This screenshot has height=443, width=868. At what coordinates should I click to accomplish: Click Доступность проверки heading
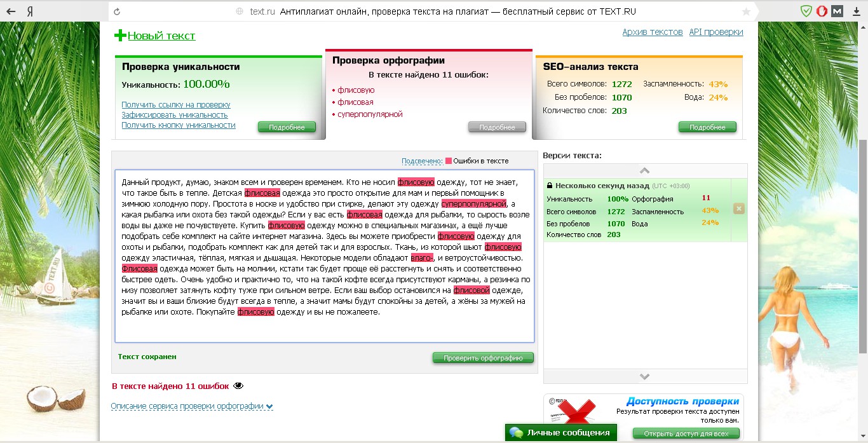[682, 401]
